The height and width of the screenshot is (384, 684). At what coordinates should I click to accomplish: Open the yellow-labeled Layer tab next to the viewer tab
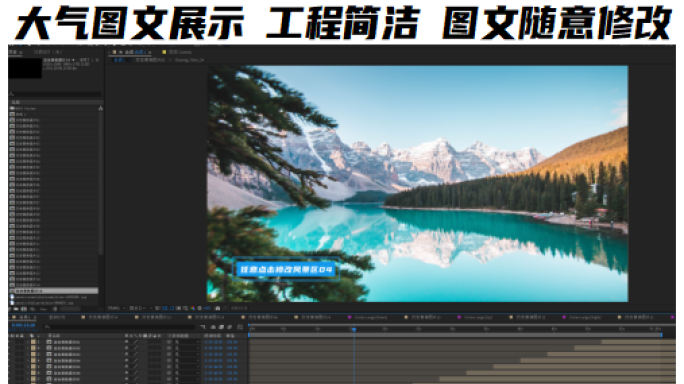click(x=178, y=52)
